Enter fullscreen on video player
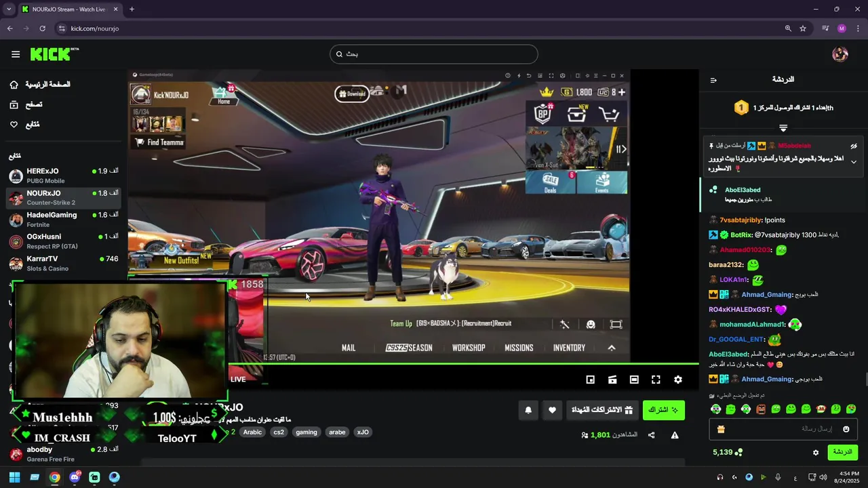Image resolution: width=868 pixels, height=488 pixels. click(x=656, y=380)
